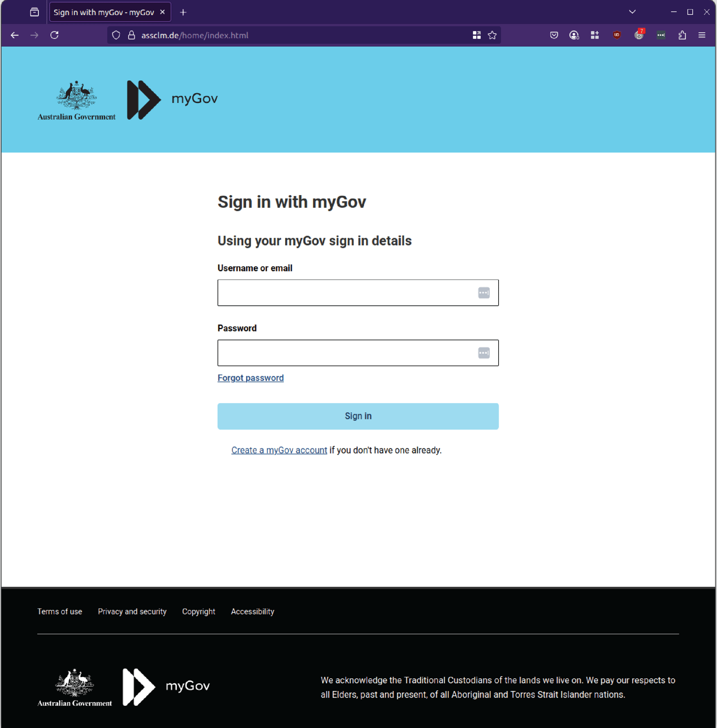Bookmark this page with the star icon

pyautogui.click(x=492, y=35)
